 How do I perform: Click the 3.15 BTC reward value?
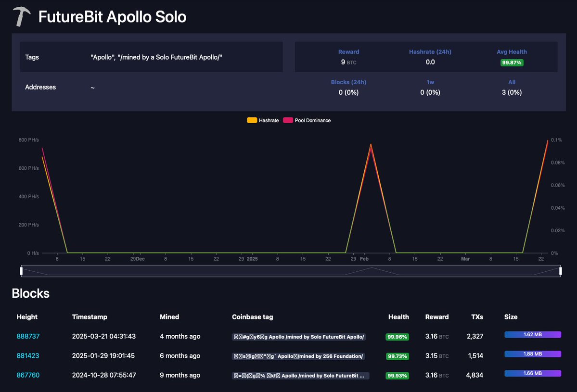point(437,355)
